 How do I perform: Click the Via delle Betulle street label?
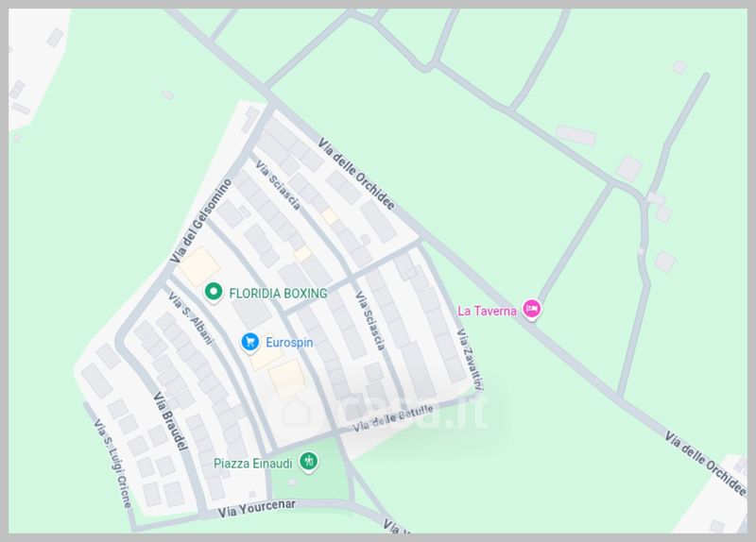(x=393, y=418)
